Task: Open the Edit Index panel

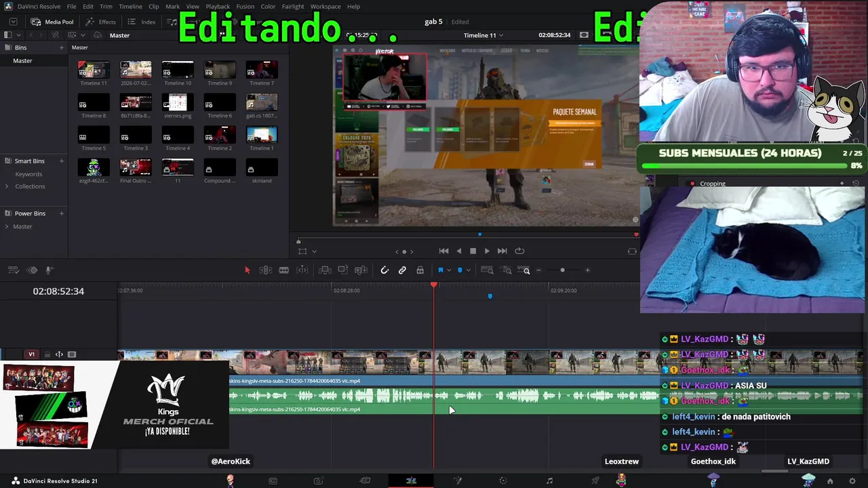Action: [142, 22]
